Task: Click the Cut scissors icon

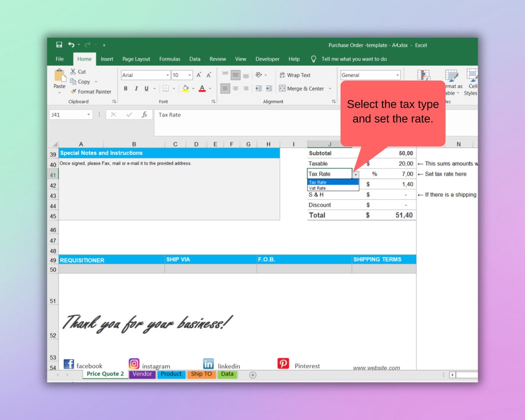Action: click(x=74, y=71)
